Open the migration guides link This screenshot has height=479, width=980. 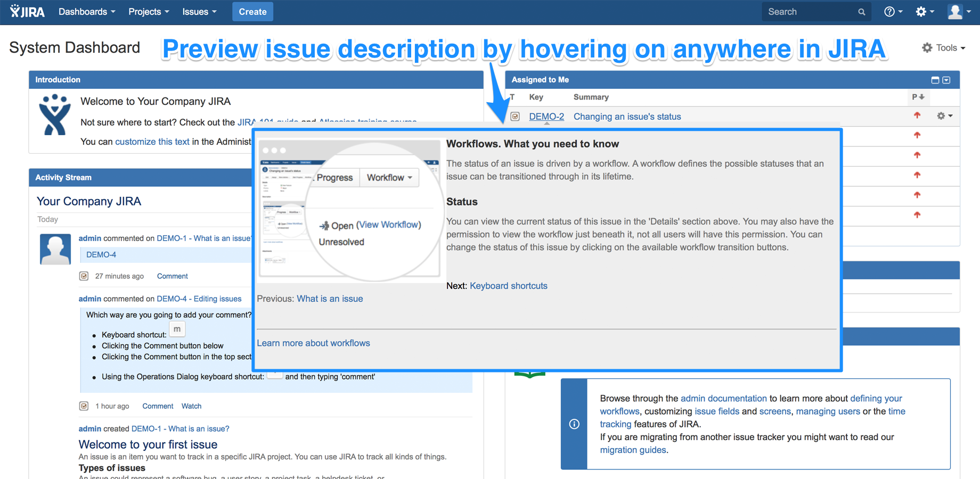(633, 450)
